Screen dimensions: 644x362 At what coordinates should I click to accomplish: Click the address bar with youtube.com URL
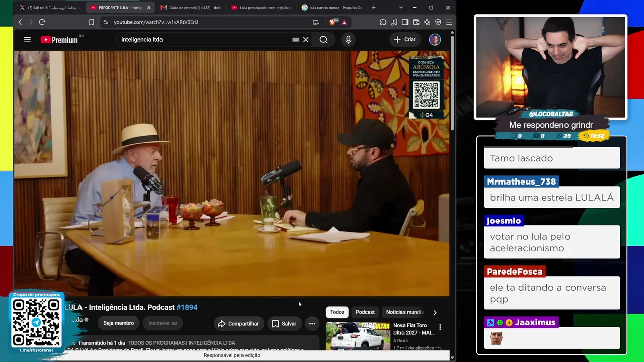tap(156, 22)
